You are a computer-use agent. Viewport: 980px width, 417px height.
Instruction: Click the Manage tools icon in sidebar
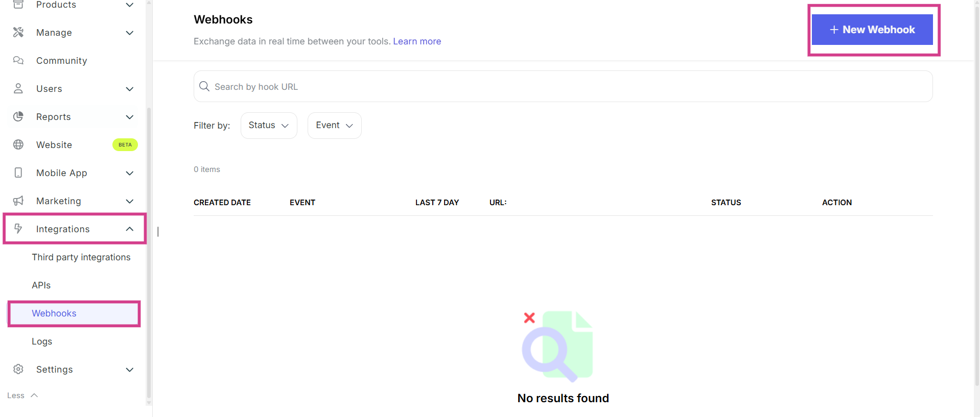(x=18, y=33)
